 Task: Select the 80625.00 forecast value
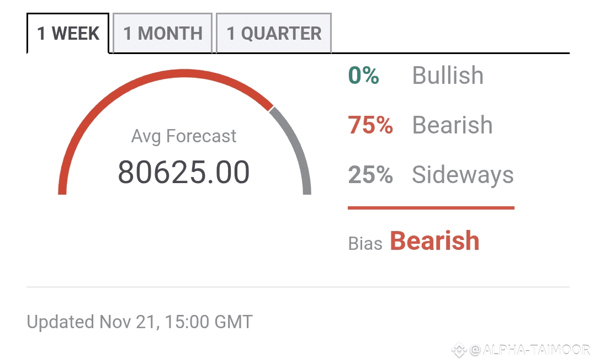[184, 172]
